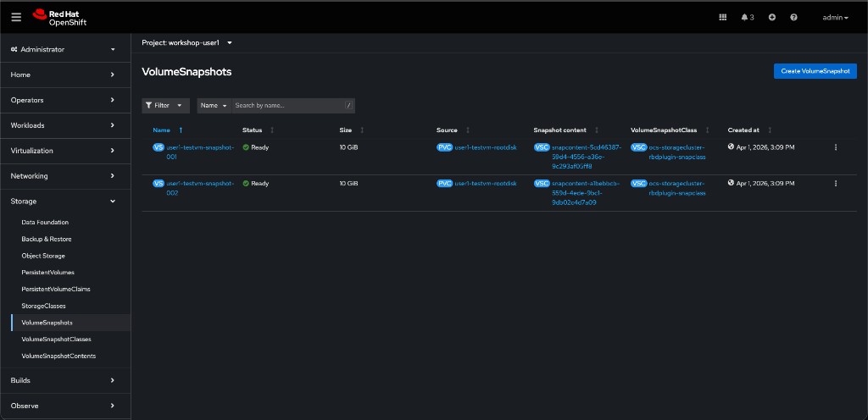Open kebab menu for user1-testvm-snapshot-001
The image size is (868, 420).
pos(835,147)
